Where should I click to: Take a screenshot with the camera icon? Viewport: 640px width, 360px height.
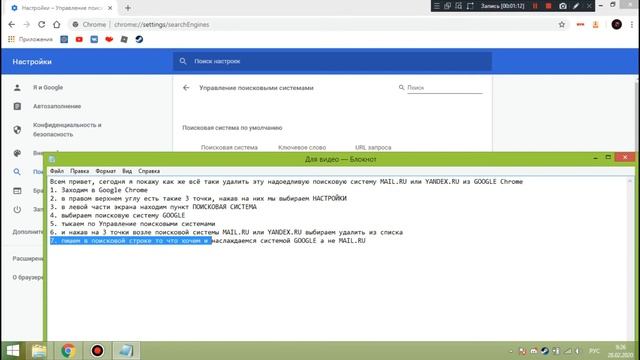tap(562, 6)
